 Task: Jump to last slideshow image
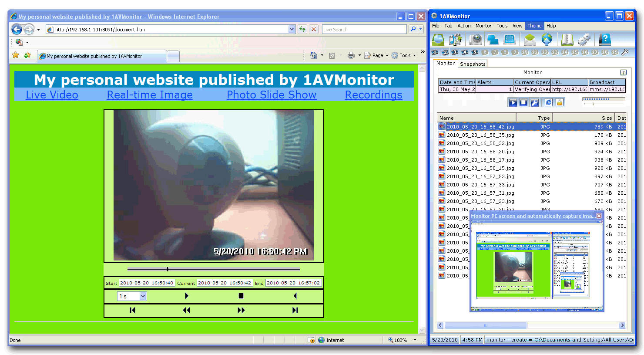(295, 310)
